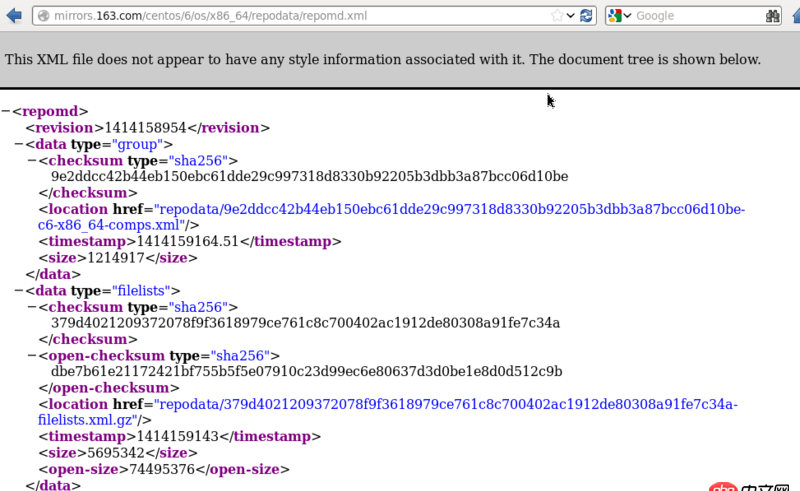Click the size value 1214917

tap(116, 258)
